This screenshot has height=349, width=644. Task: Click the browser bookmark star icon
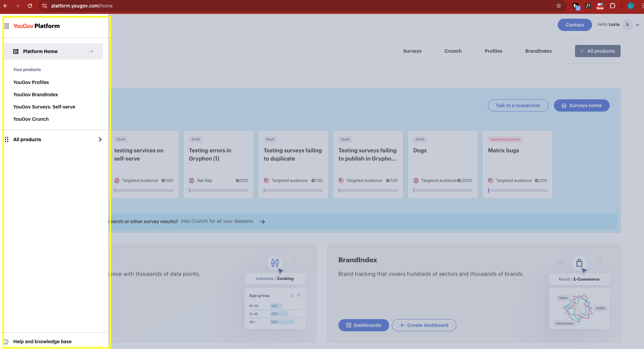point(558,6)
